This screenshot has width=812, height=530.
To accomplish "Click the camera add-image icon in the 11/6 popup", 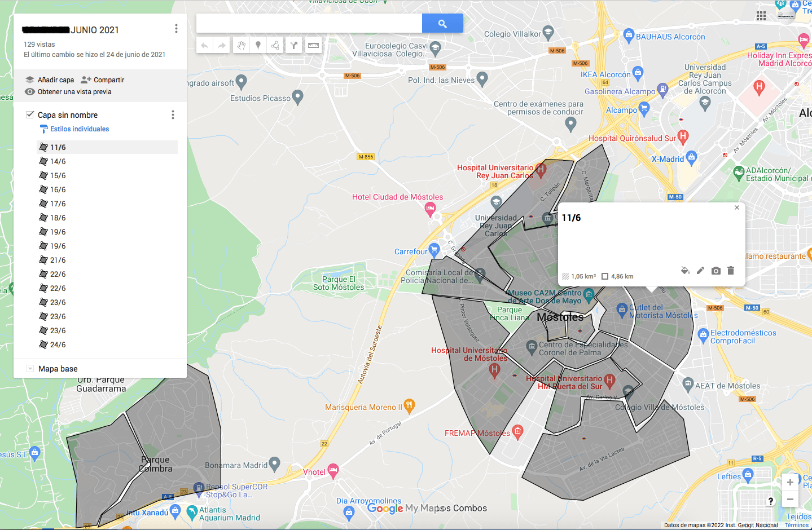I will click(716, 271).
